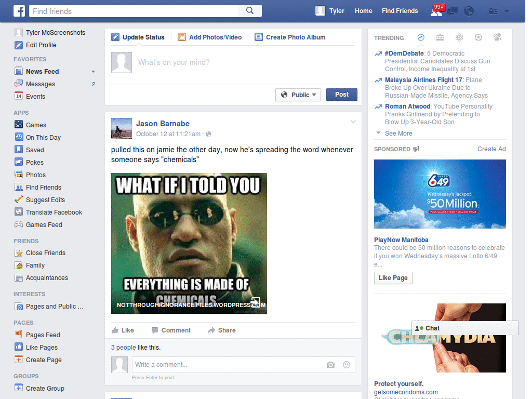
Task: Select the politics building icon in Trending
Action: 440,37
